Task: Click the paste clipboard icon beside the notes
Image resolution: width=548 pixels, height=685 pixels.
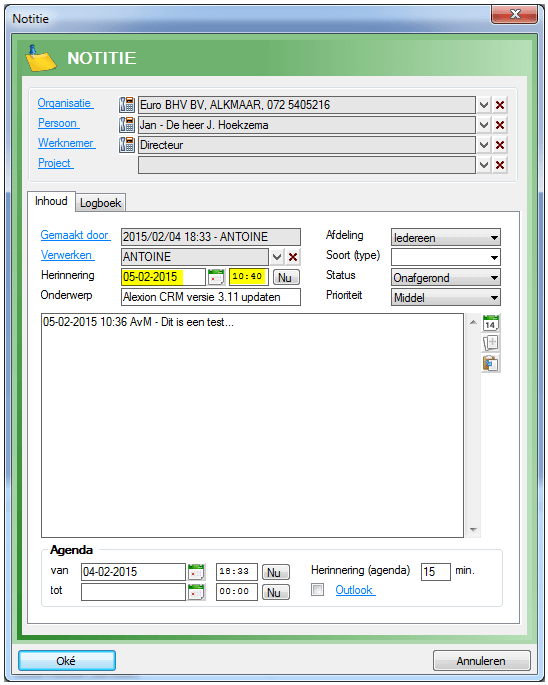Action: (x=491, y=363)
